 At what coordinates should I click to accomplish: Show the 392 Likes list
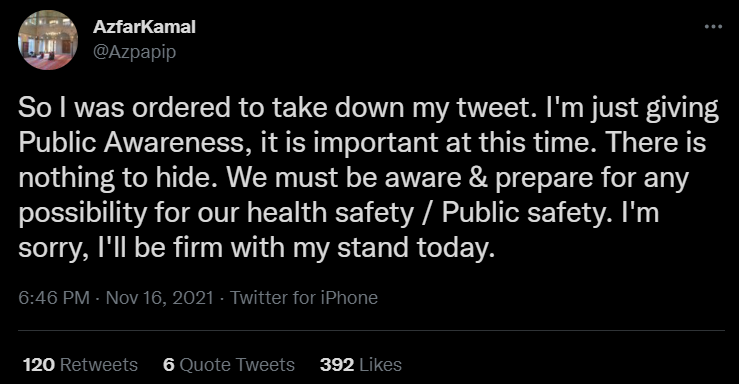[x=361, y=365]
